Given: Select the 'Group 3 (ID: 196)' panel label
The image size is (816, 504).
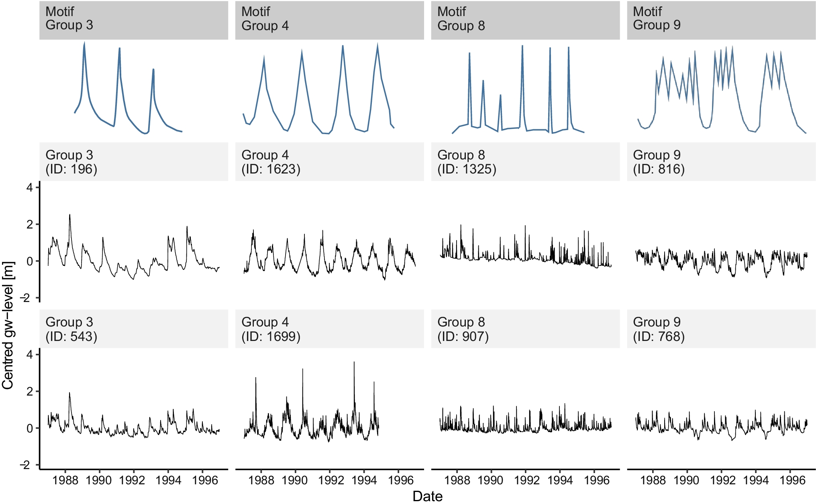Looking at the screenshot, I should (x=134, y=161).
